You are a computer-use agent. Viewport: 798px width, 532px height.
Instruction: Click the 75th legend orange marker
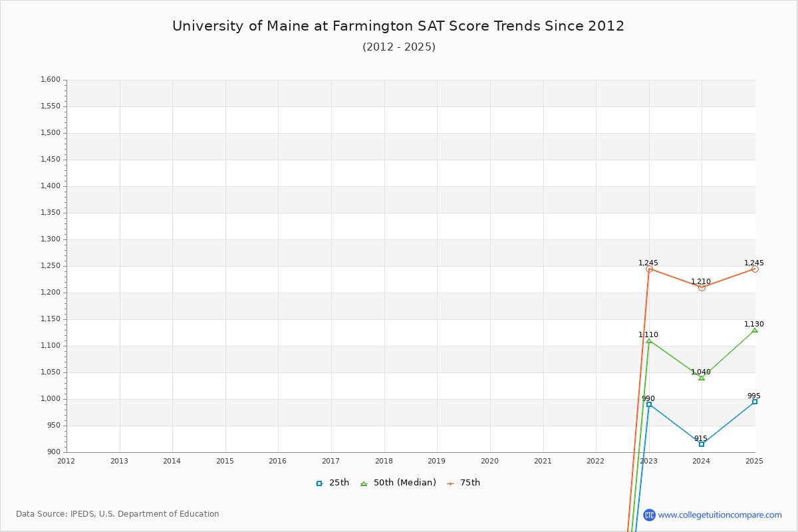(x=450, y=483)
